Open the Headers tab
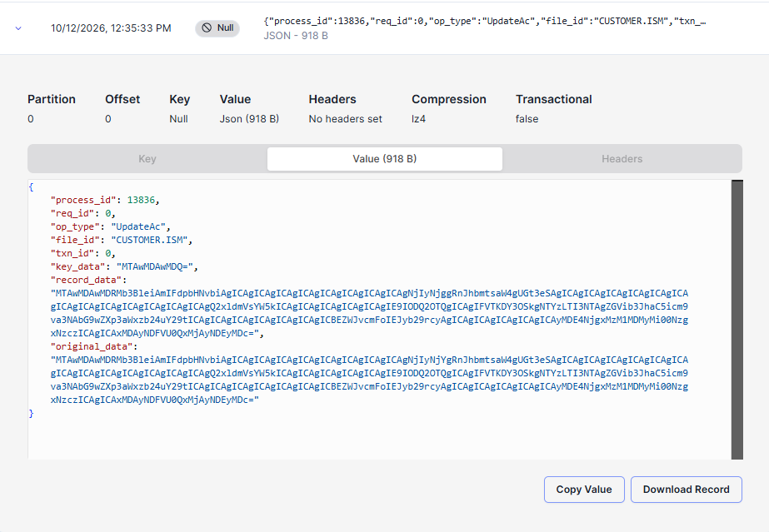Viewport: 769px width, 532px height. [x=622, y=159]
